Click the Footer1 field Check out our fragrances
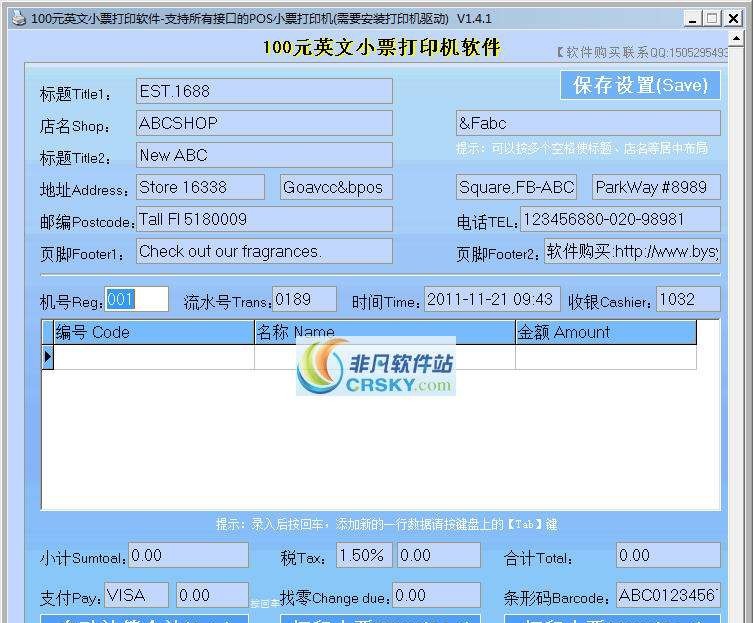The image size is (753, 623). coord(264,251)
